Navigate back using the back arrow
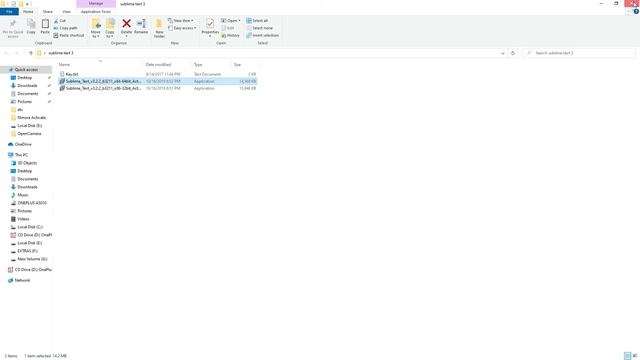Image resolution: width=640 pixels, height=360 pixels. point(6,53)
